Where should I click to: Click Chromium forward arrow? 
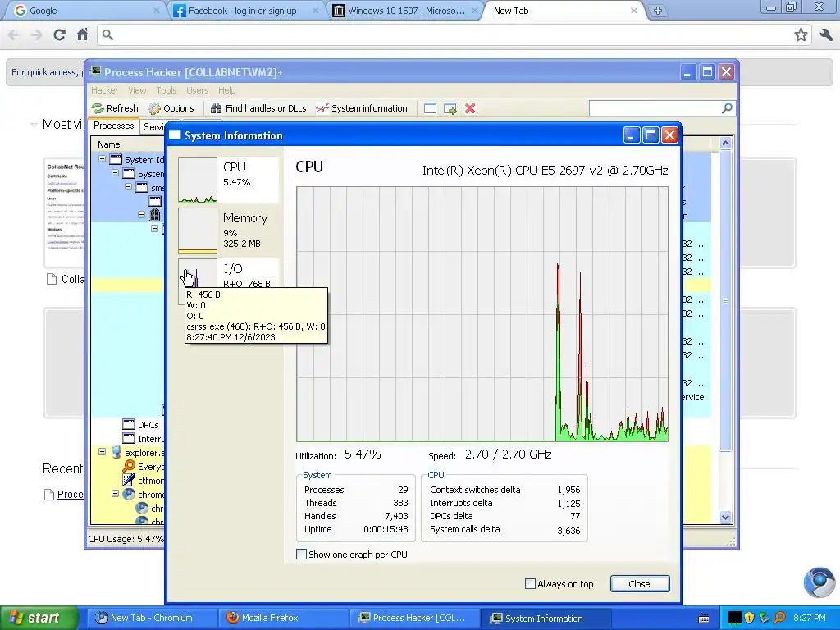click(x=36, y=34)
